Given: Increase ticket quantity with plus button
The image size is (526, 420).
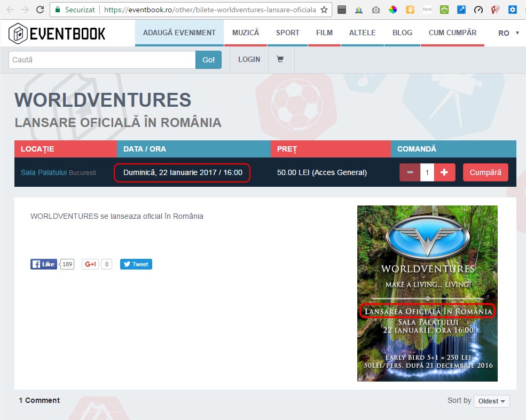Looking at the screenshot, I should pos(444,172).
